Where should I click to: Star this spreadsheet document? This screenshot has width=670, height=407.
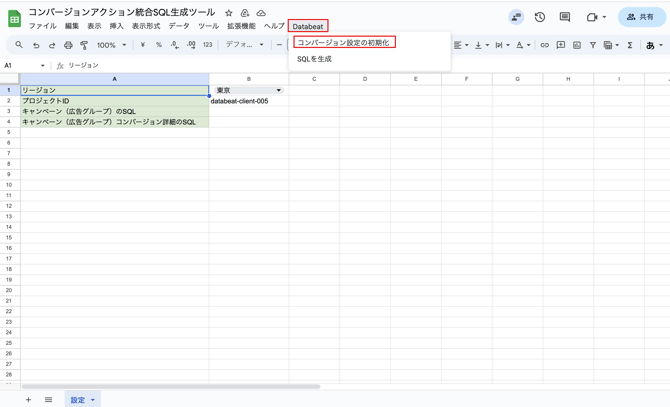(229, 13)
